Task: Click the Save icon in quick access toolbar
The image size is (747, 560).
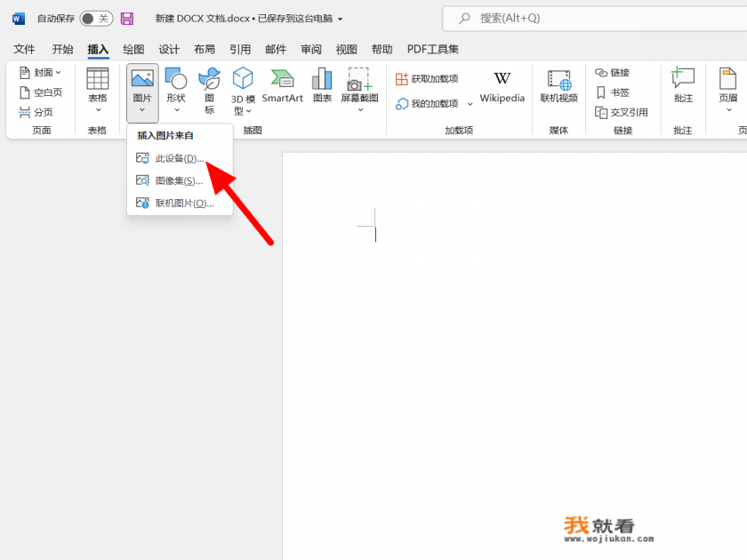Action: click(x=127, y=18)
